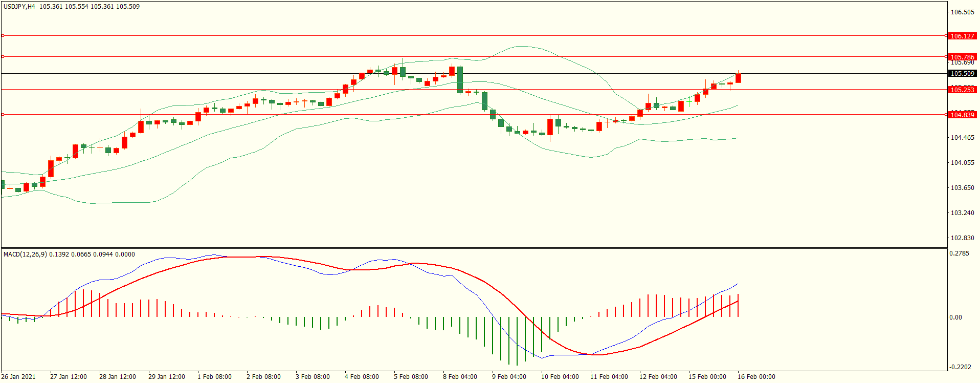This screenshot has height=383, width=980.
Task: Click the 5 Feb 08:00 time label
Action: pyautogui.click(x=411, y=376)
